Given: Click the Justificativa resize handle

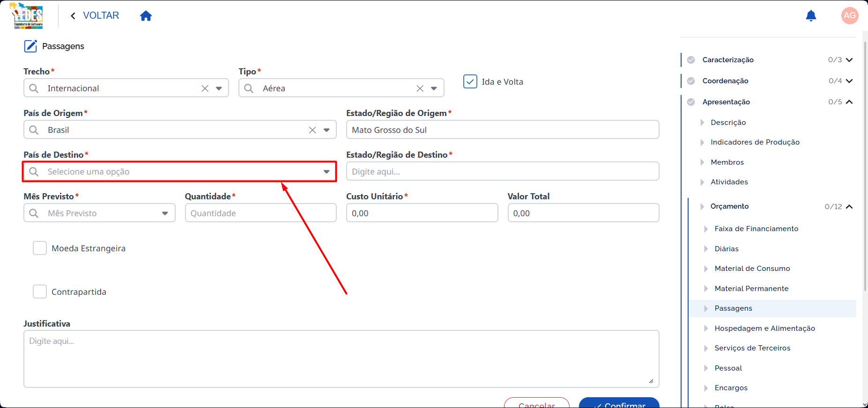Looking at the screenshot, I should (x=651, y=381).
